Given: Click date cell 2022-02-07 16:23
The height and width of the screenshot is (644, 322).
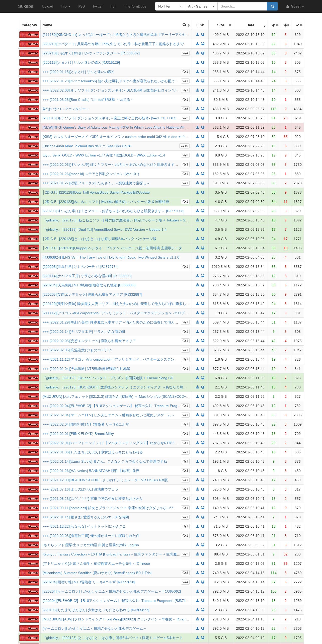Looking at the screenshot, I should (x=250, y=155).
